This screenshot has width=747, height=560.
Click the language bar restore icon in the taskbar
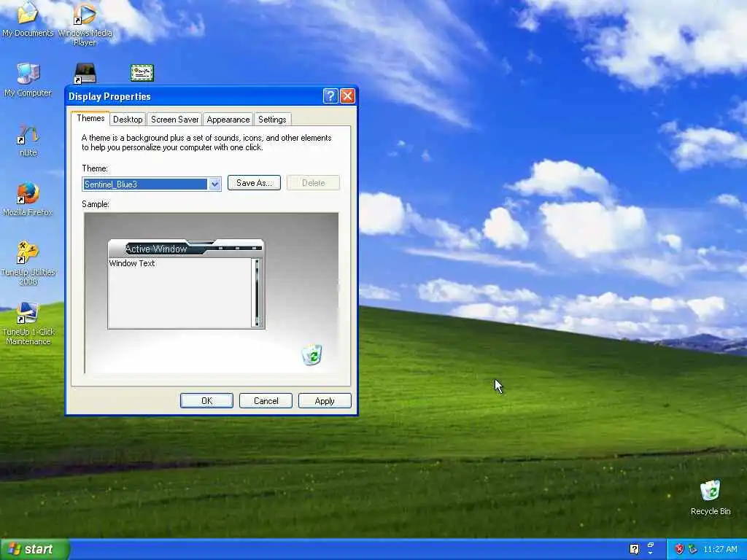pyautogui.click(x=651, y=545)
